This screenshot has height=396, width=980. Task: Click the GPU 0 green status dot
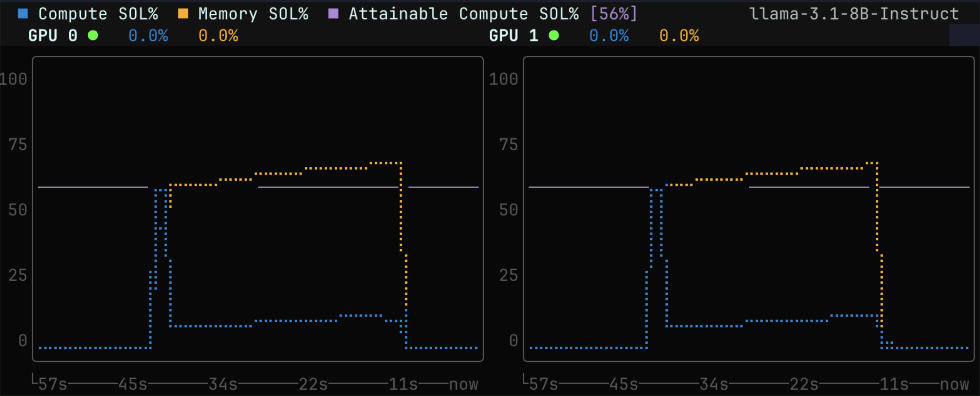[93, 36]
